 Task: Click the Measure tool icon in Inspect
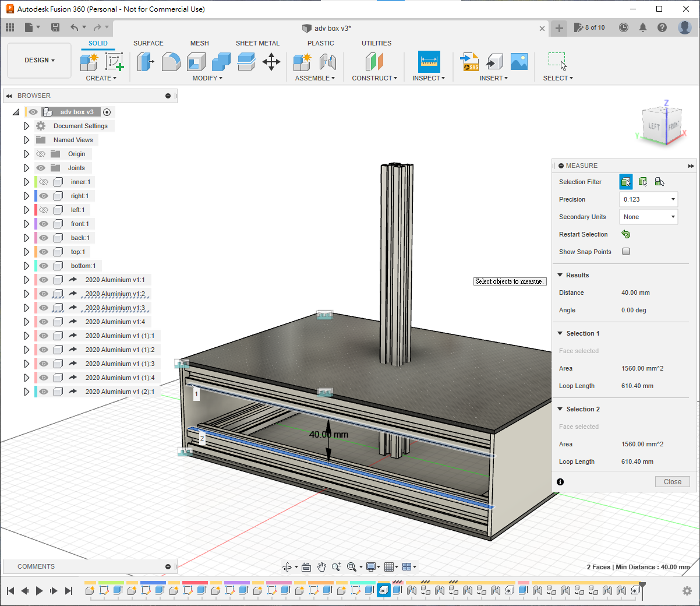[429, 62]
